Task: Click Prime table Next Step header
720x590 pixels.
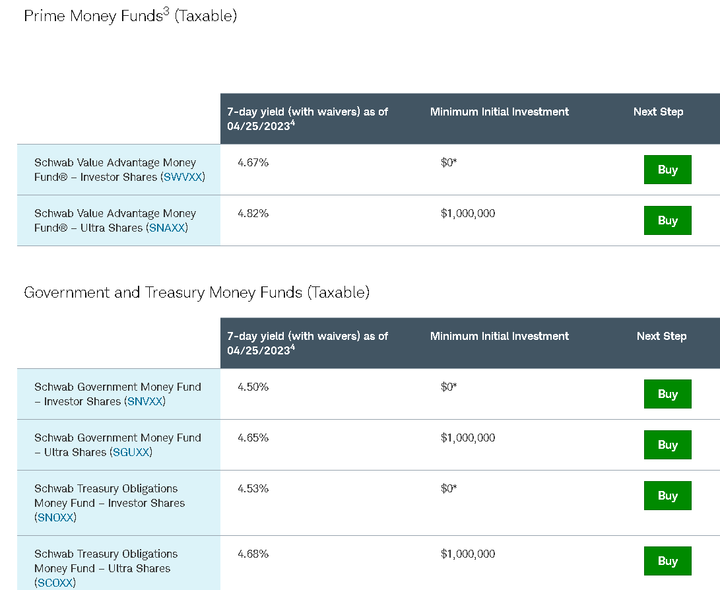Action: tap(658, 112)
